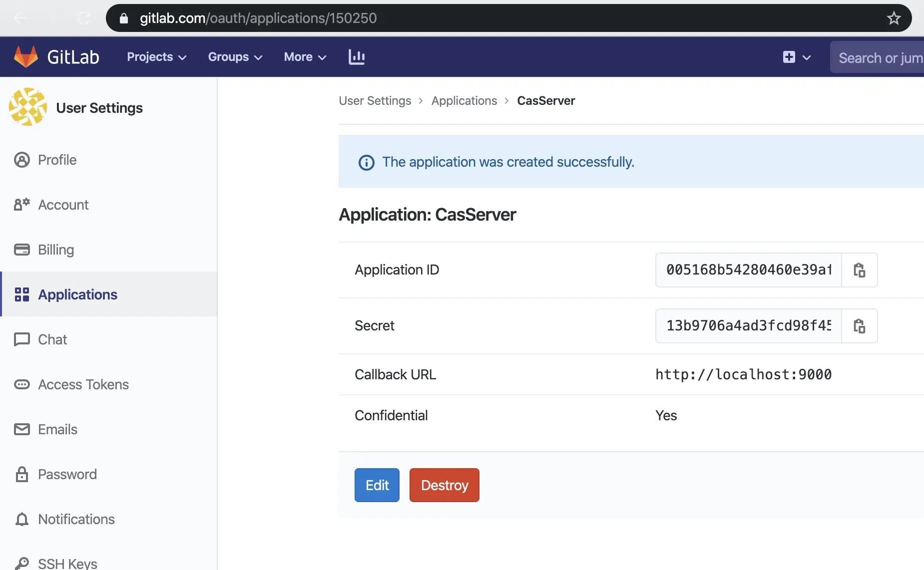
Task: Click the 'Confidential' row label
Action: (x=391, y=415)
